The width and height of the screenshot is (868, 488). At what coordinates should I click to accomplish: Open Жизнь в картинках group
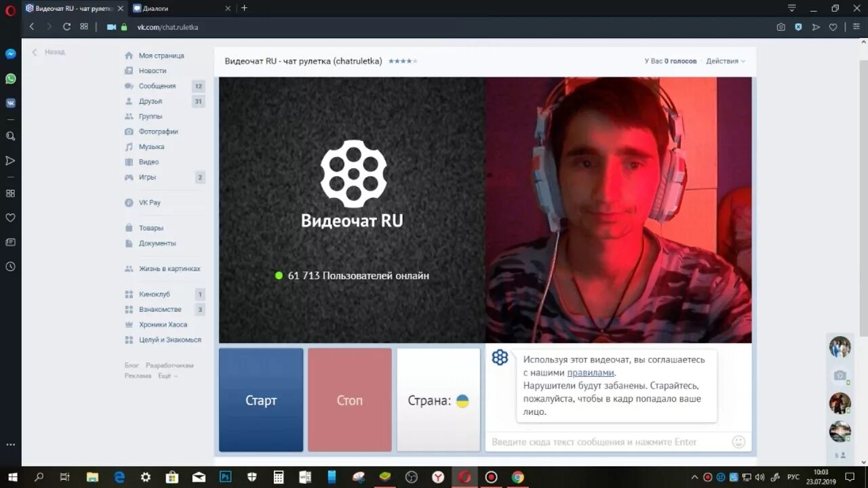tap(170, 268)
